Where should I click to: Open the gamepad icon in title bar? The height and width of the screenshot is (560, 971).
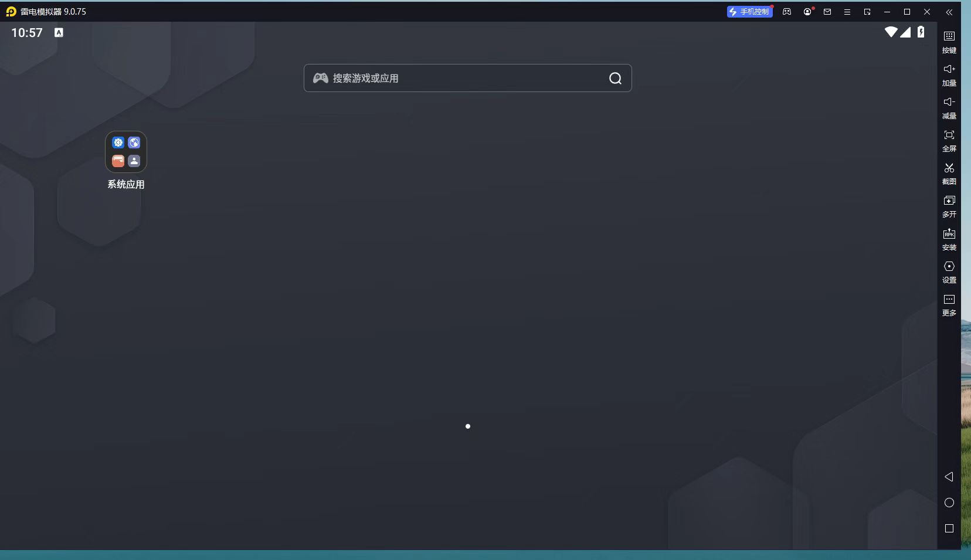787,12
